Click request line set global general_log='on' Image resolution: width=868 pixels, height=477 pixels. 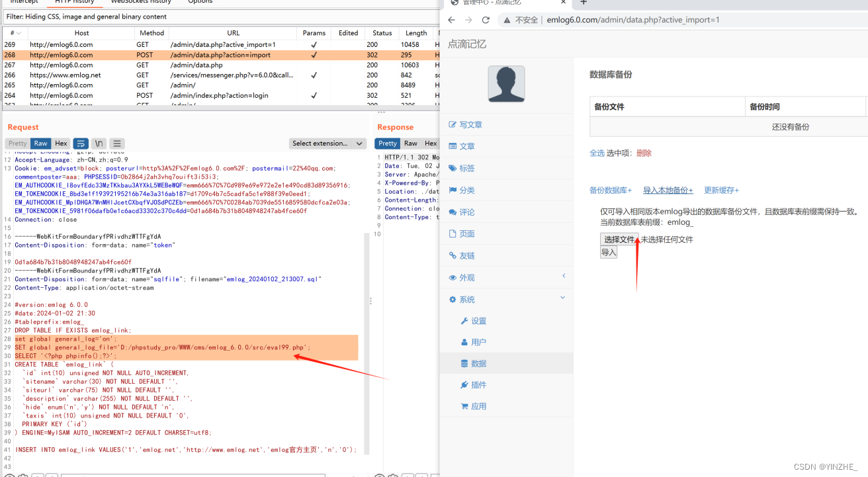coord(65,339)
